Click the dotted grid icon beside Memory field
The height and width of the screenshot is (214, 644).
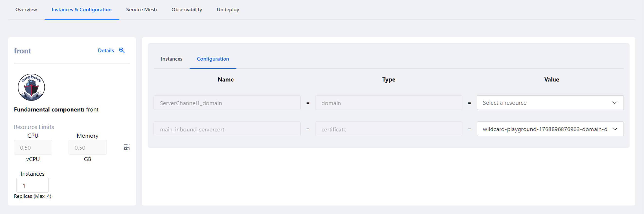pyautogui.click(x=126, y=147)
